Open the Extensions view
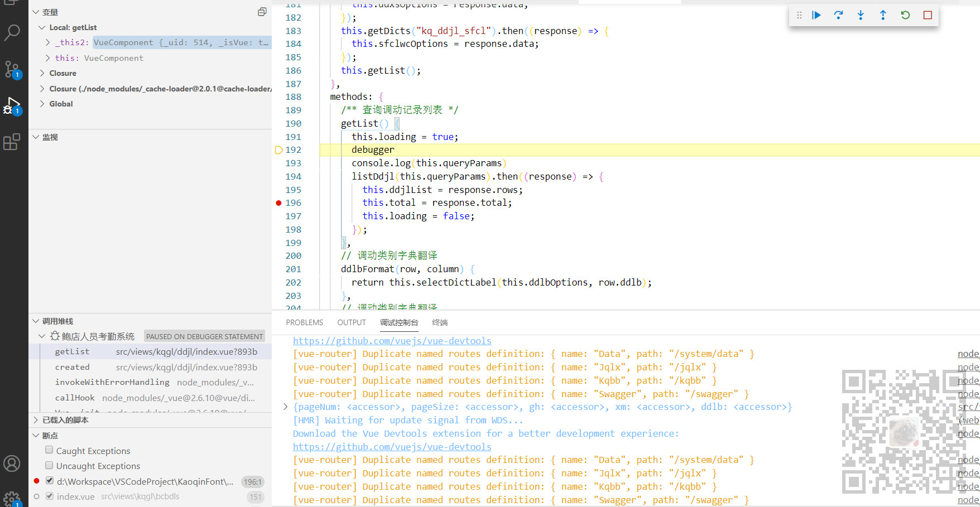 tap(12, 142)
